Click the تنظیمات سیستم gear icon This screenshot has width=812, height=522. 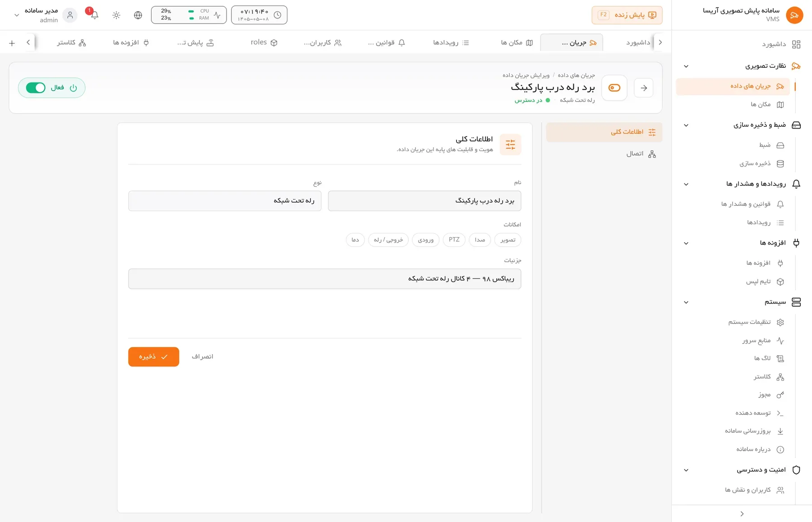[780, 322]
